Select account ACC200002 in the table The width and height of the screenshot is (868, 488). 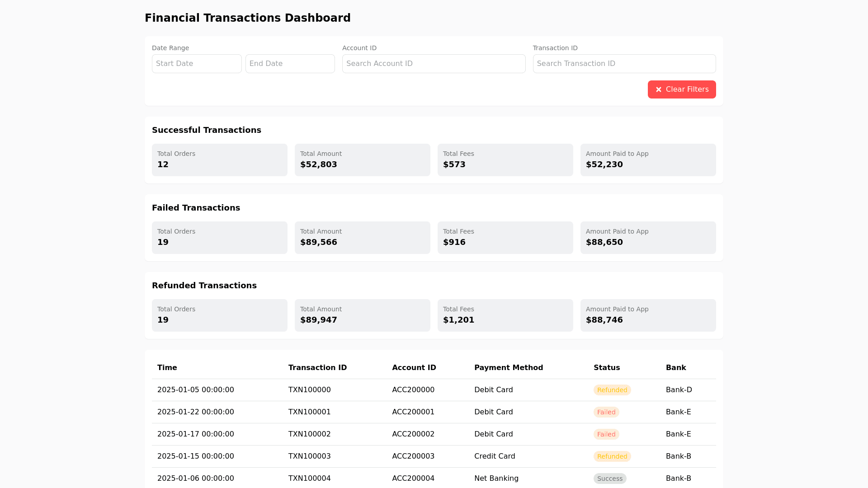413,434
